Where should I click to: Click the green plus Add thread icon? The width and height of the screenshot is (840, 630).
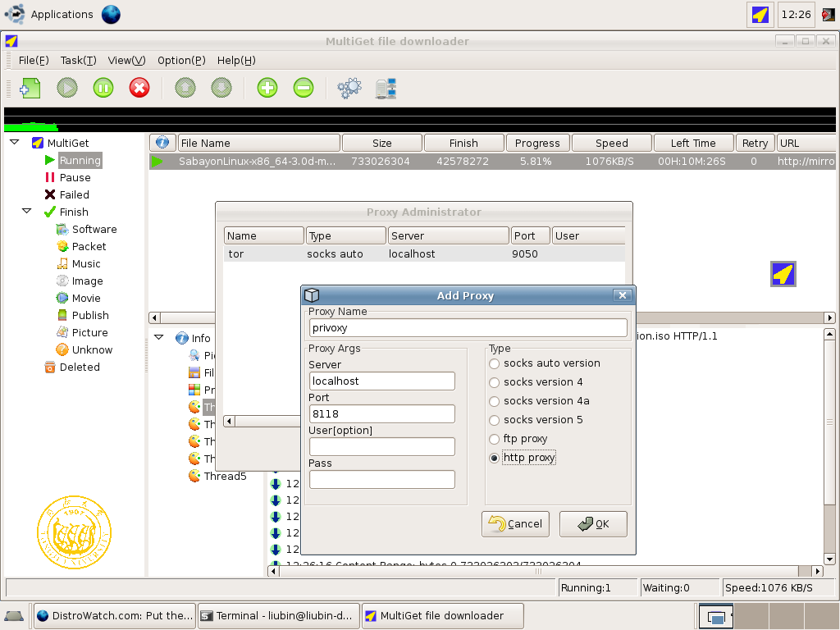267,88
